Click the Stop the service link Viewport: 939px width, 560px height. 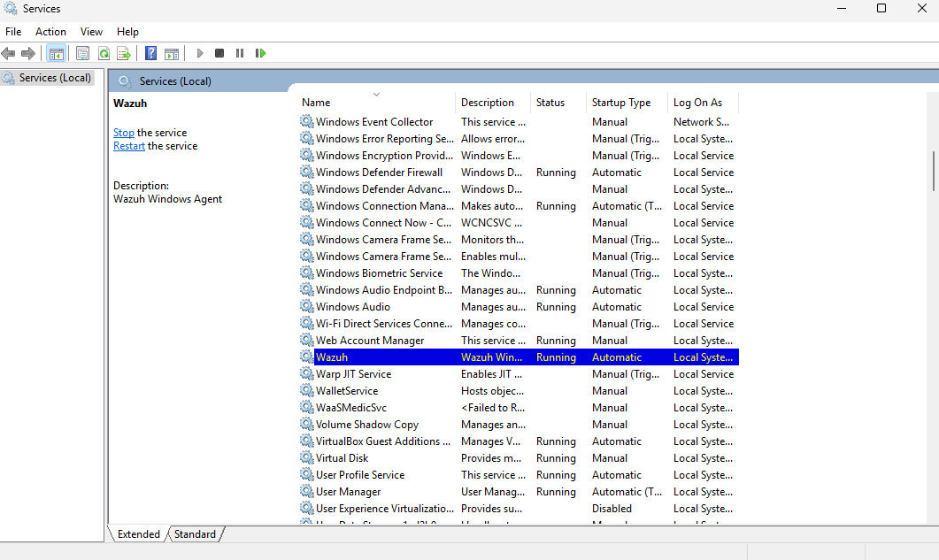[124, 133]
